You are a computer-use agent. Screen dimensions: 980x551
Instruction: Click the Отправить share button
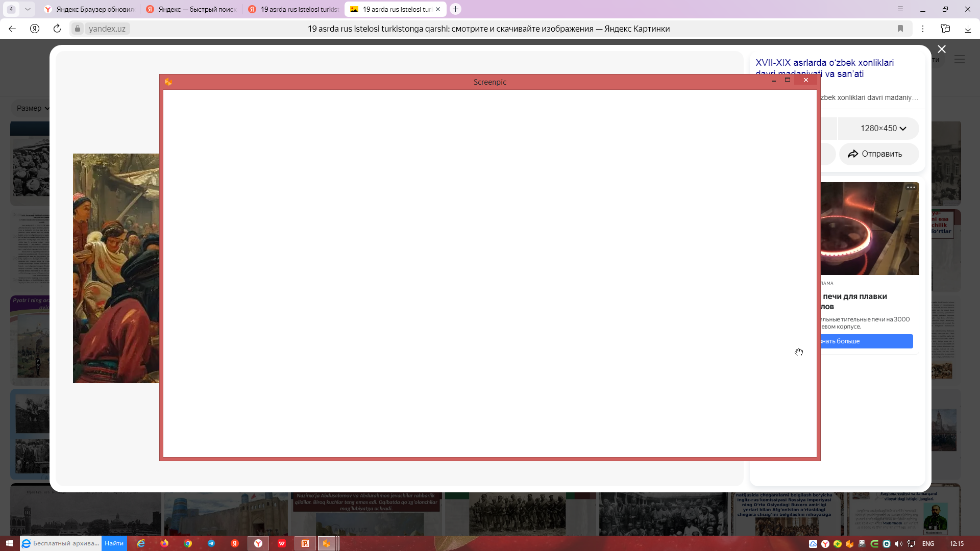[x=875, y=154]
